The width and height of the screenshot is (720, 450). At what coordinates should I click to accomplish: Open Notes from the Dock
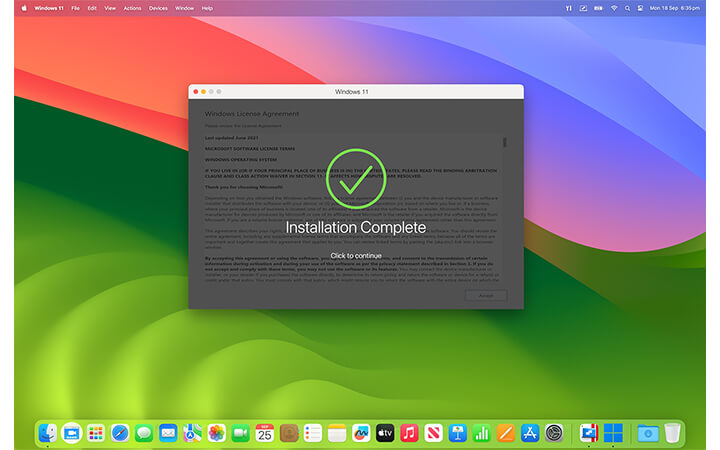click(337, 433)
